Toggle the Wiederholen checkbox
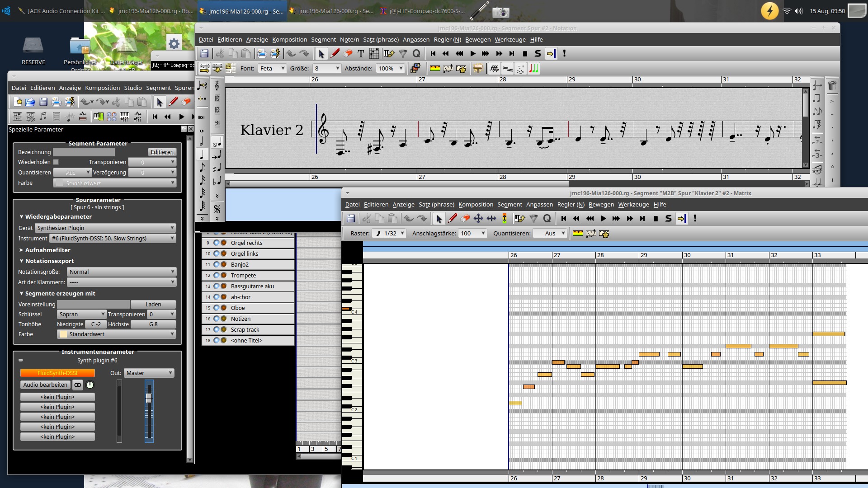 (x=56, y=162)
